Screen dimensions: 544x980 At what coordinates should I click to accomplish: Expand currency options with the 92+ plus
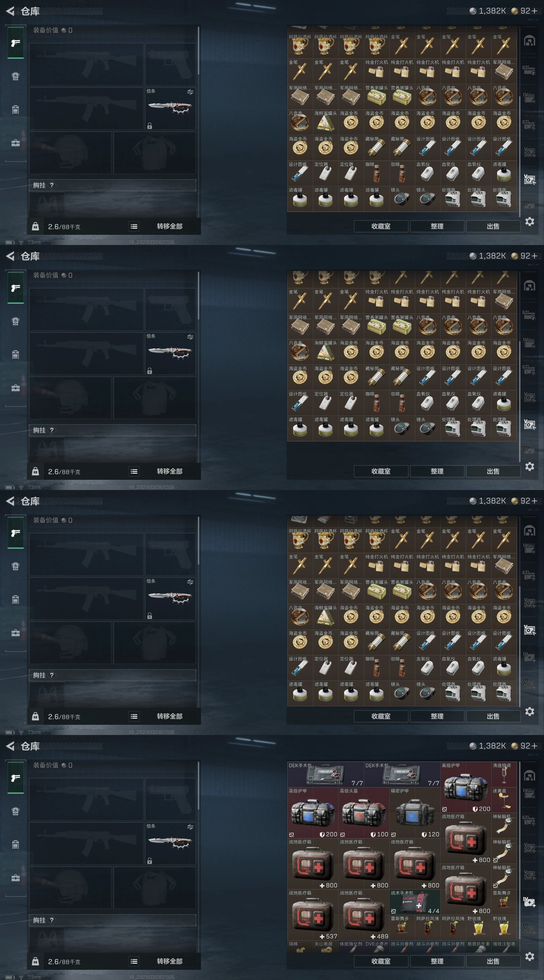534,746
